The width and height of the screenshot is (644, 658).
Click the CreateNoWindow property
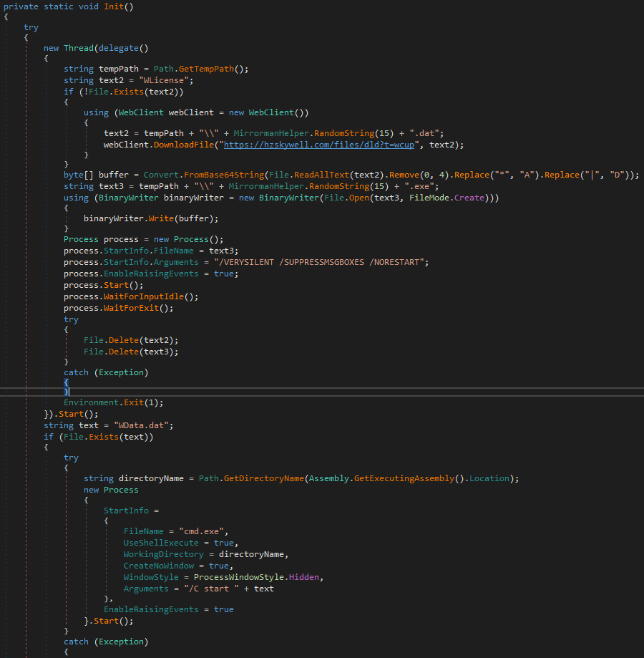point(158,566)
